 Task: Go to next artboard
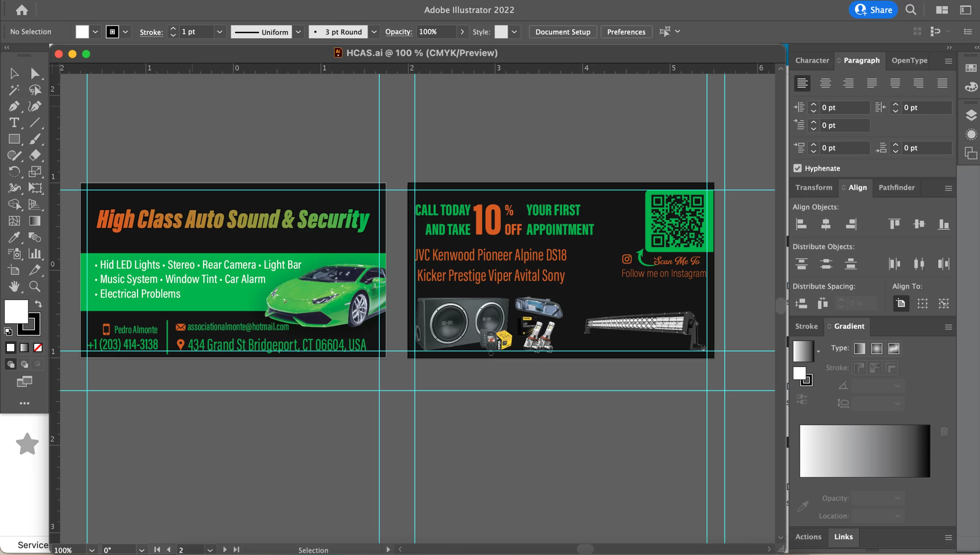coord(225,550)
